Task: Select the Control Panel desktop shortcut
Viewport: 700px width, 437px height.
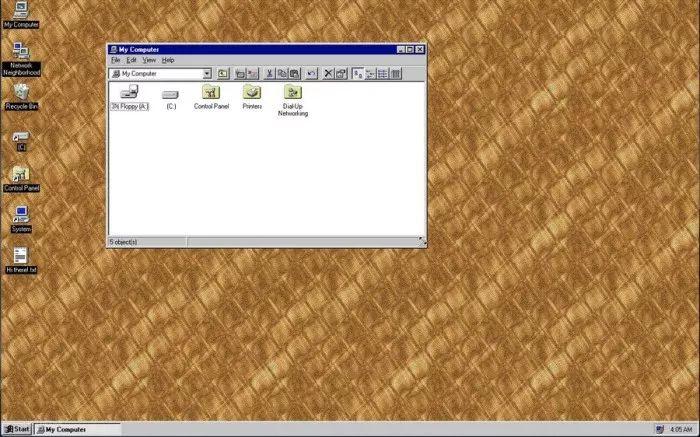Action: click(21, 179)
